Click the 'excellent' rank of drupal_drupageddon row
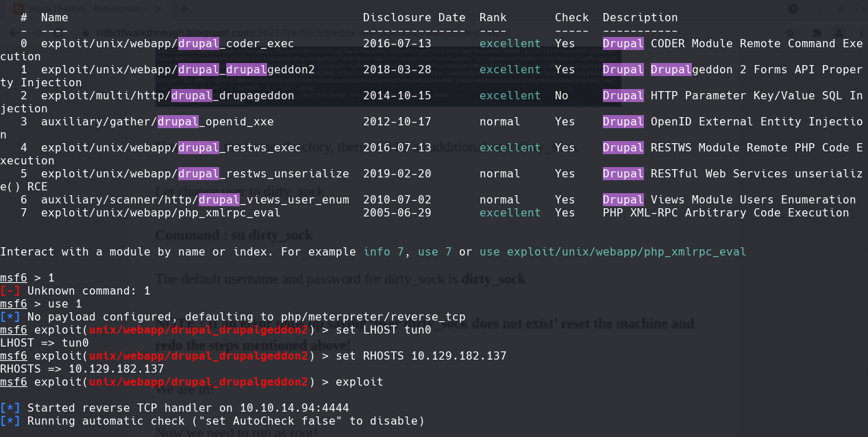This screenshot has width=868, height=437. point(510,96)
